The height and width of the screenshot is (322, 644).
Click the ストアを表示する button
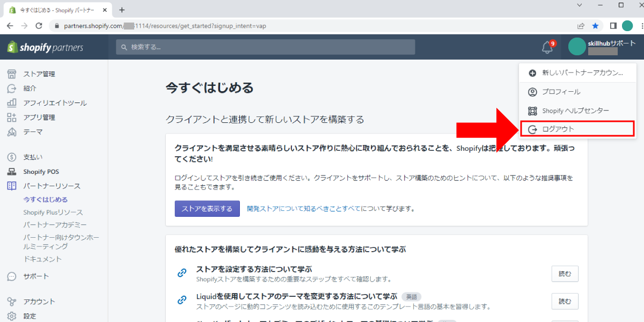(207, 209)
